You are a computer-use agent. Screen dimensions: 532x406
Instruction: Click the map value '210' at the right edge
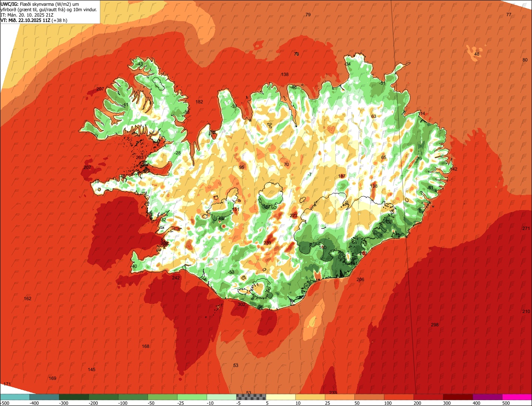526,311
